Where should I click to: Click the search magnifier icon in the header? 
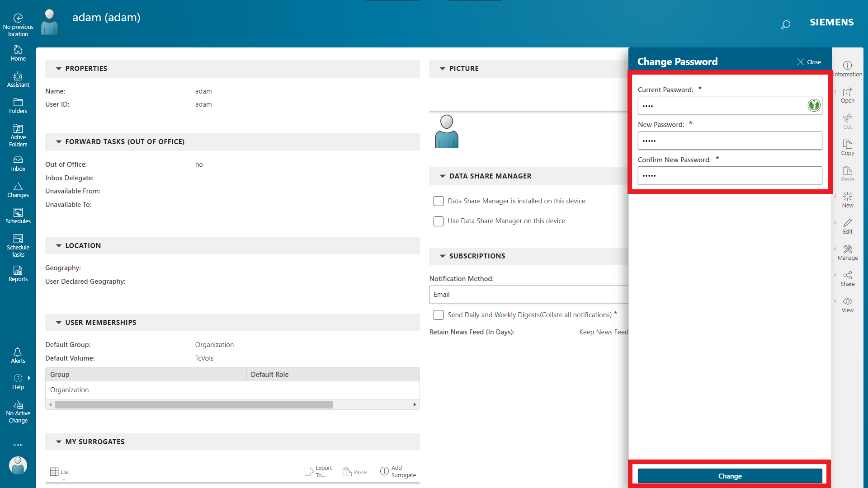(786, 24)
